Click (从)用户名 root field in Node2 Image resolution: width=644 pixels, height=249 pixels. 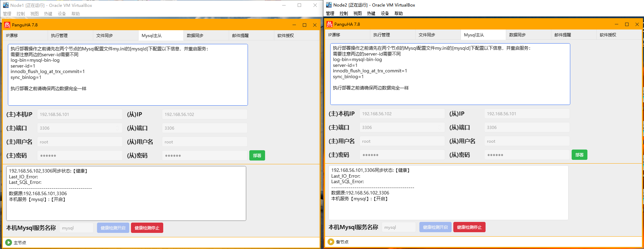click(x=527, y=141)
